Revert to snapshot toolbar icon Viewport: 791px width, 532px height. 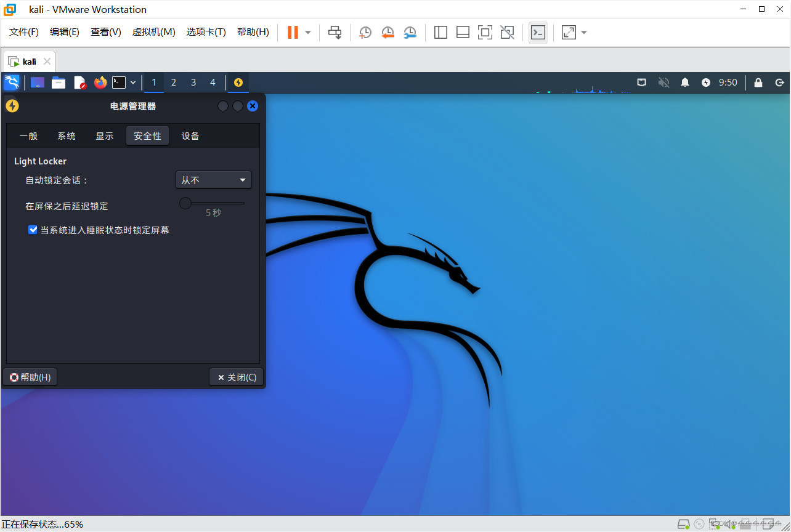pos(387,32)
